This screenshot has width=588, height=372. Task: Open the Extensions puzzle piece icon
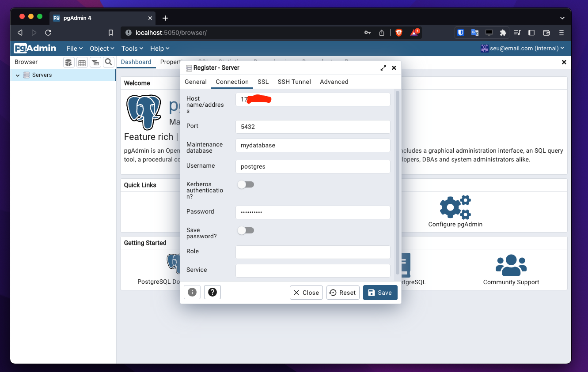coord(503,33)
